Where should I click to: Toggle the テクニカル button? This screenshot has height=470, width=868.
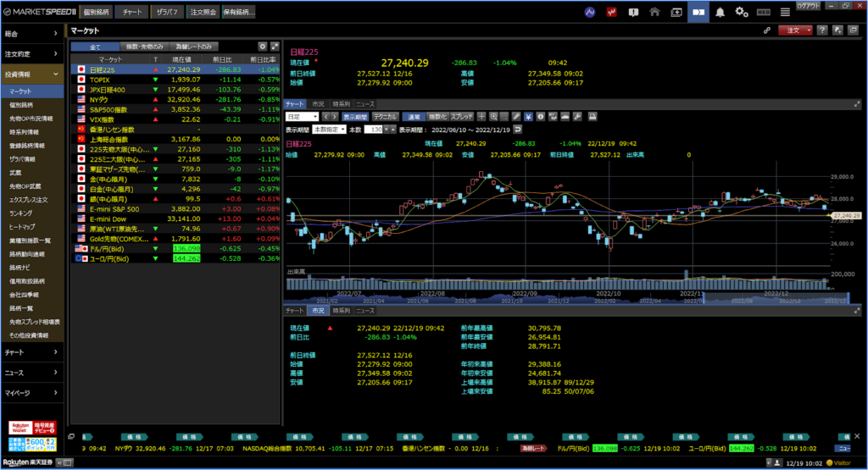click(x=385, y=117)
